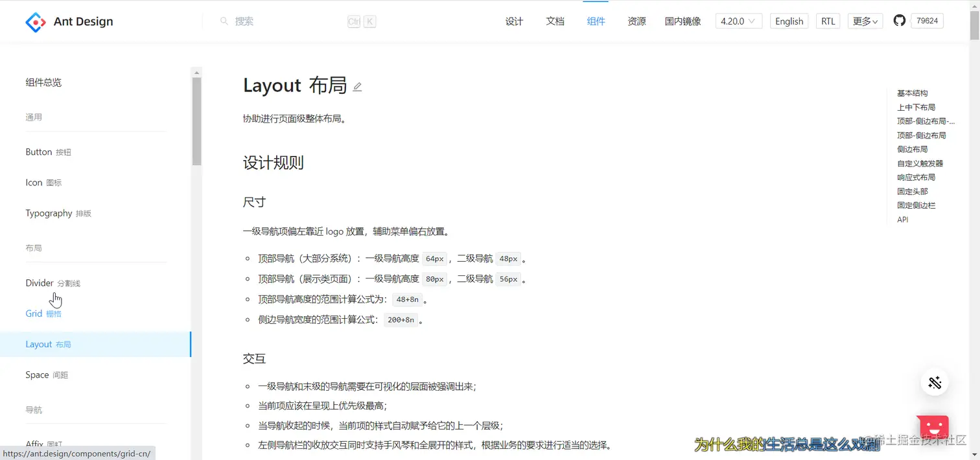Click the 79624 GitHub star count
Screen dimensions: 980x460
tap(927, 21)
